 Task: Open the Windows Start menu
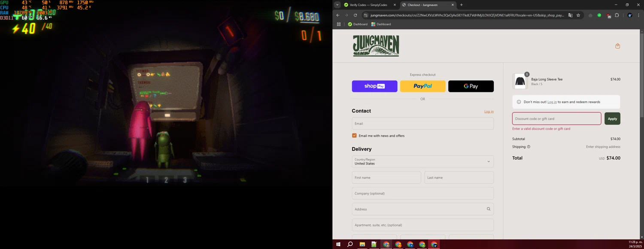point(338,244)
